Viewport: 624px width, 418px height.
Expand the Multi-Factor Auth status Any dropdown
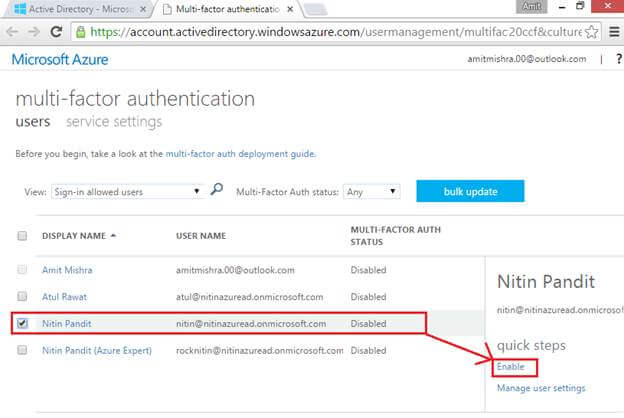click(x=371, y=192)
